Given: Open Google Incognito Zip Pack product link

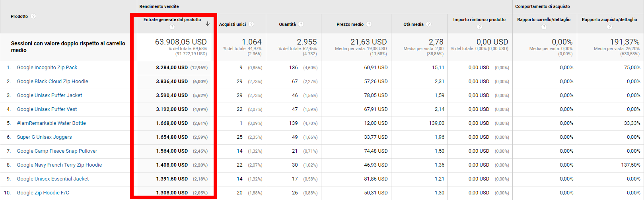Looking at the screenshot, I should 47,68.
